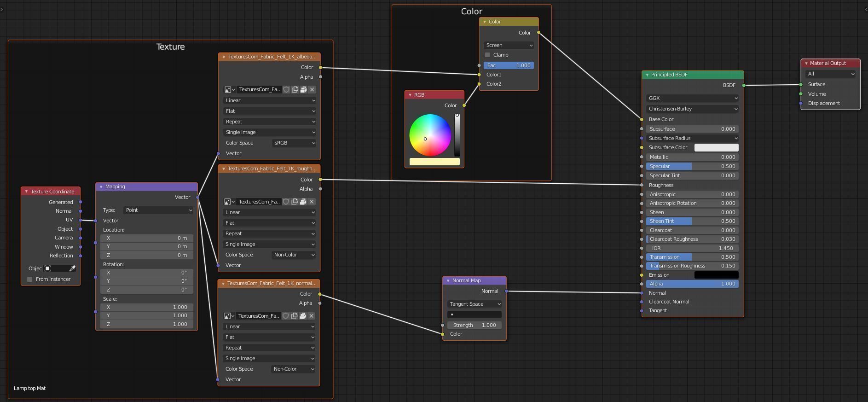Screen dimensions: 868x402
Task: Toggle fake user shield on normal texture
Action: pos(286,316)
